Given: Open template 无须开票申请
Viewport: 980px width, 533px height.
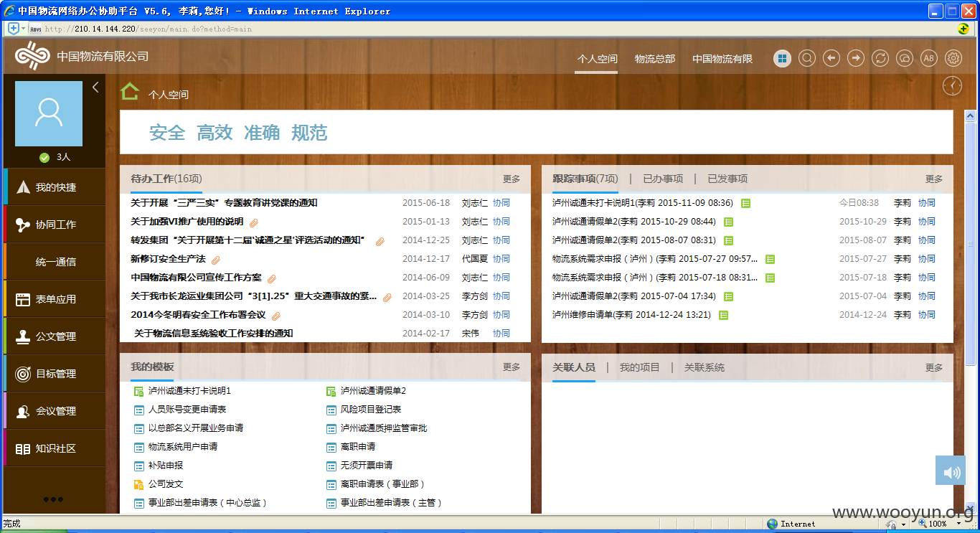Looking at the screenshot, I should point(367,465).
